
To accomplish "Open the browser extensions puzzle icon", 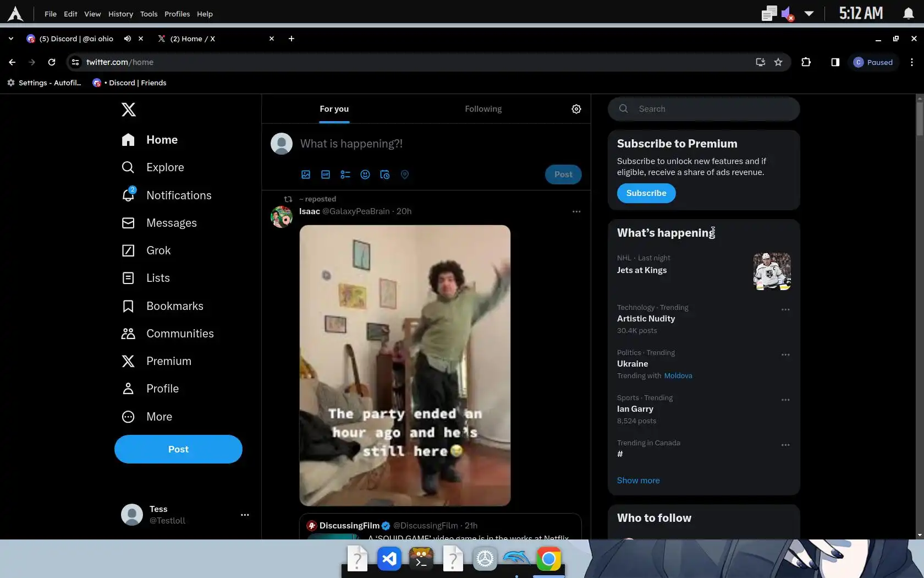I will [x=806, y=62].
